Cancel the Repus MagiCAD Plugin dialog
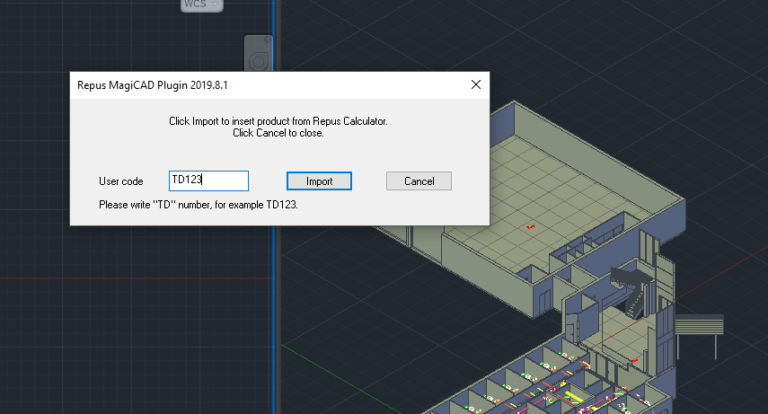 419,181
